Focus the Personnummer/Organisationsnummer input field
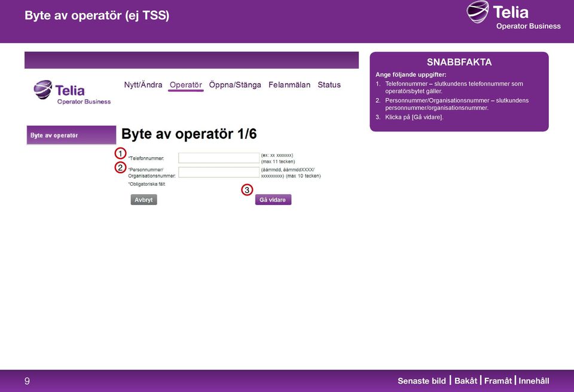Image resolution: width=574 pixels, height=392 pixels. point(219,172)
